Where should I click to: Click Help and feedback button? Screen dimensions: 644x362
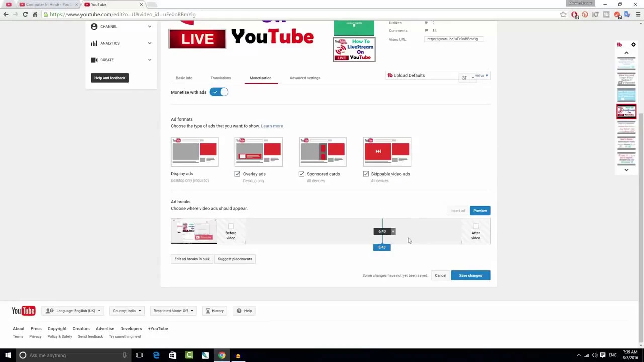click(109, 78)
